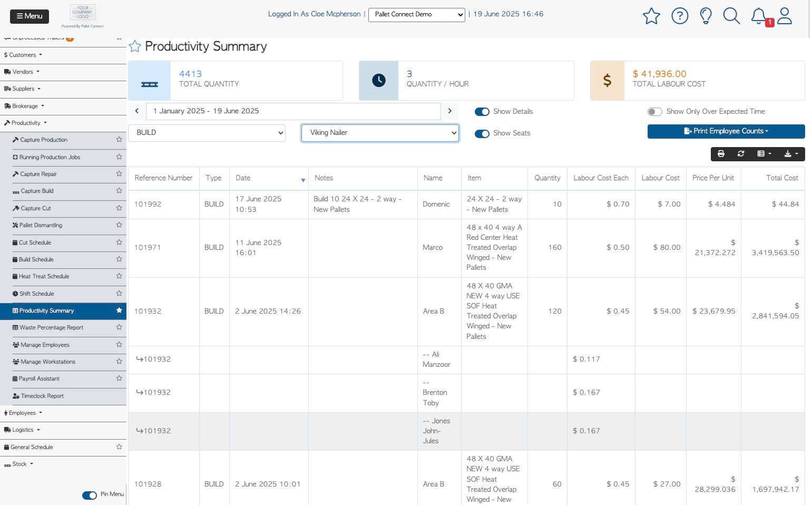Click Print Employee Counts button
Image resolution: width=812 pixels, height=505 pixels.
(x=726, y=131)
